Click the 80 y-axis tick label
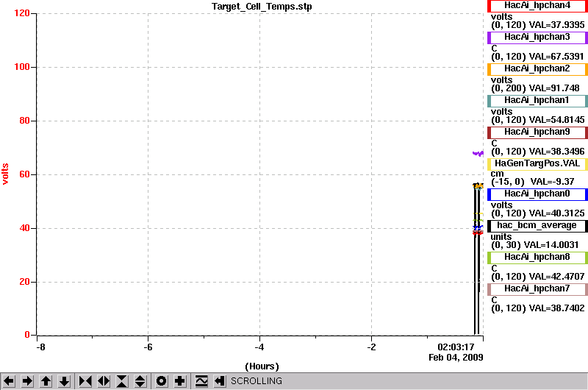The width and height of the screenshot is (588, 390). pyautogui.click(x=24, y=121)
